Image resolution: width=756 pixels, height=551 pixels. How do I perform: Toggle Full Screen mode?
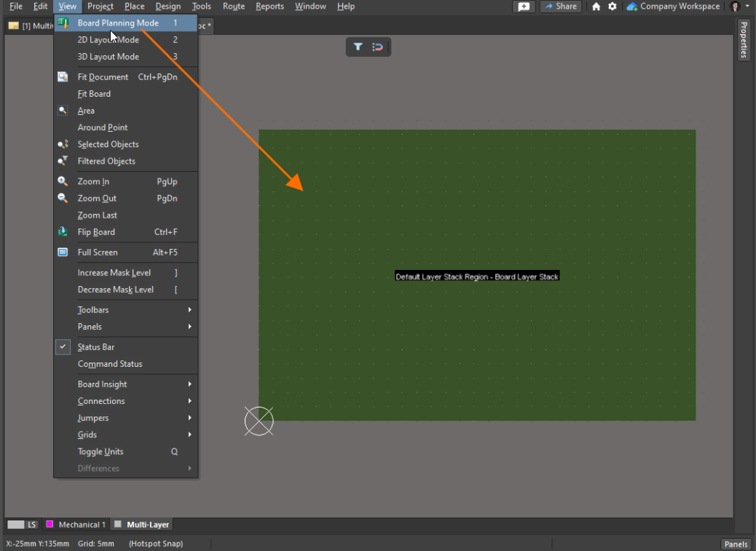(98, 253)
